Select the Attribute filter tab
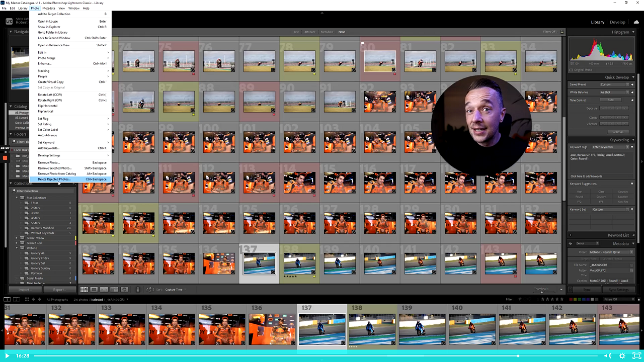The height and width of the screenshot is (362, 644). tap(310, 32)
